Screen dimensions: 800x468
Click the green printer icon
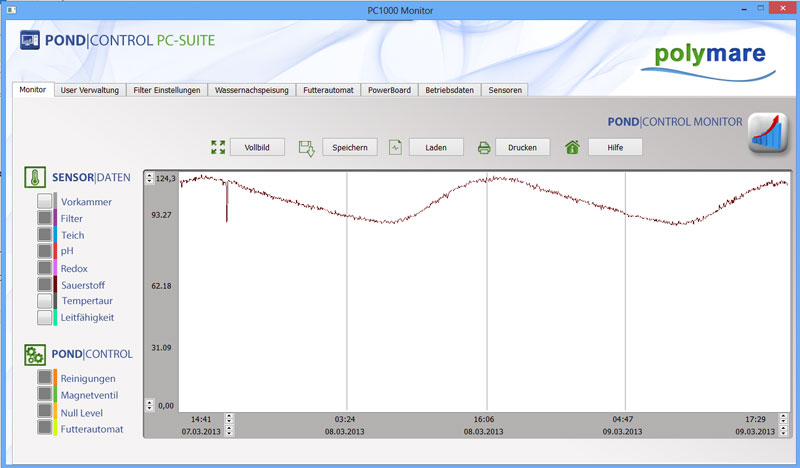[484, 148]
